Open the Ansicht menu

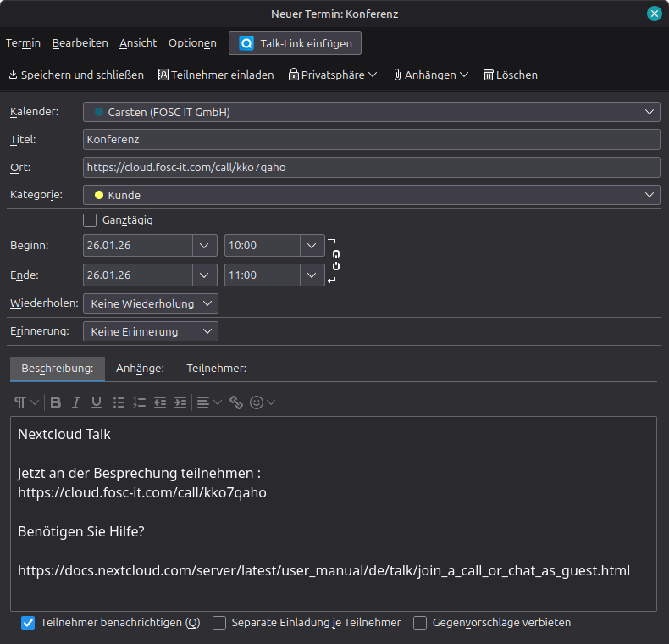click(138, 42)
